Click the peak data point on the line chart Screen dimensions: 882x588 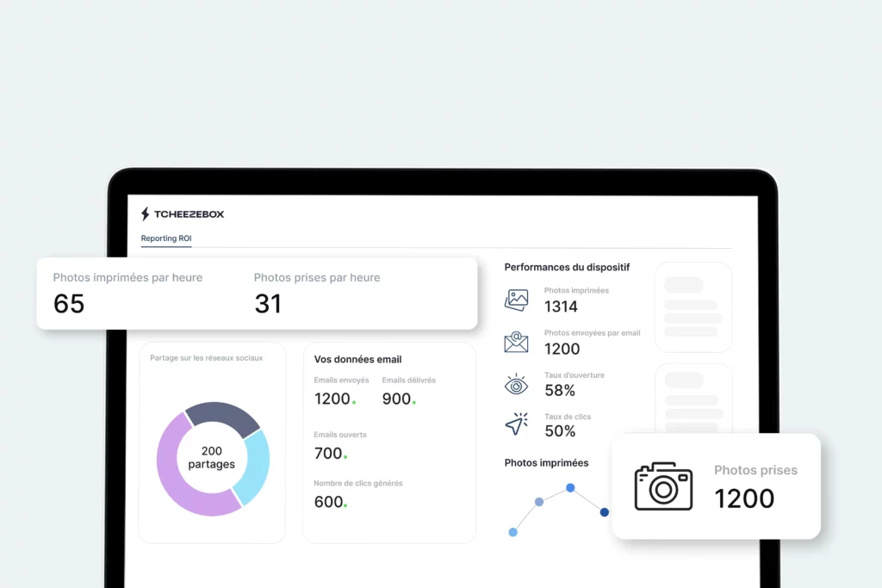570,487
